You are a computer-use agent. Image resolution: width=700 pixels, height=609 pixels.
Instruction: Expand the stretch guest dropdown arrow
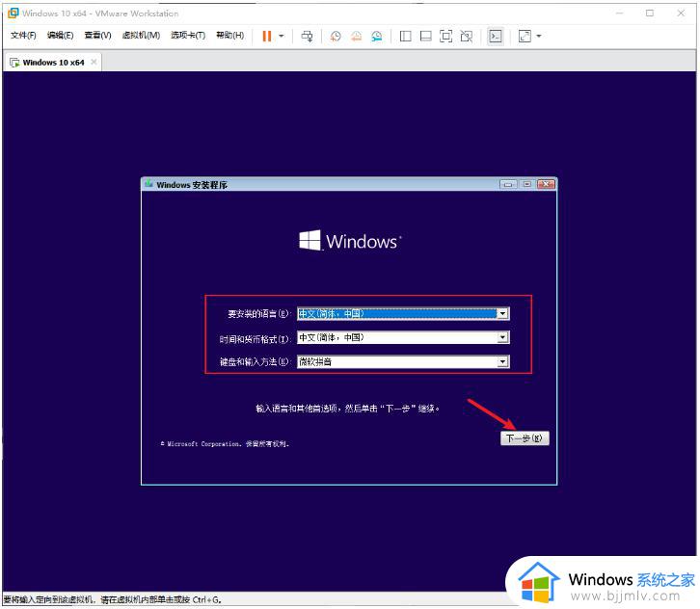tap(539, 37)
